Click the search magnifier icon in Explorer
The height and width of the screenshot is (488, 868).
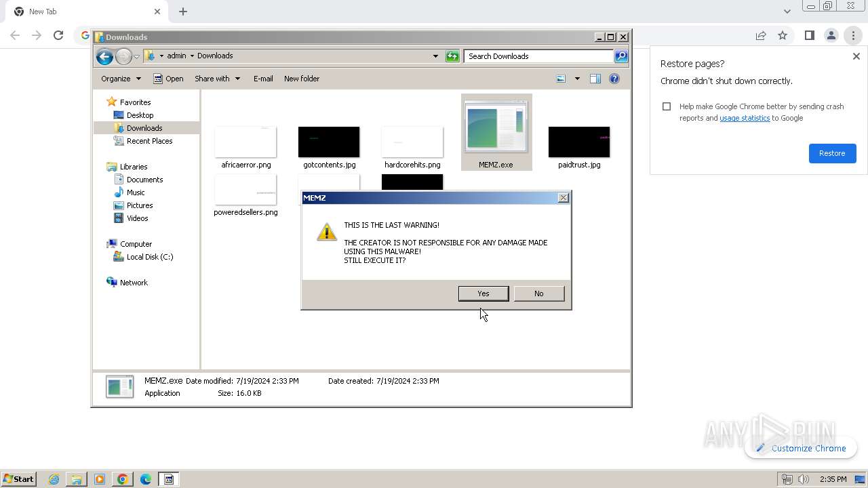point(621,56)
